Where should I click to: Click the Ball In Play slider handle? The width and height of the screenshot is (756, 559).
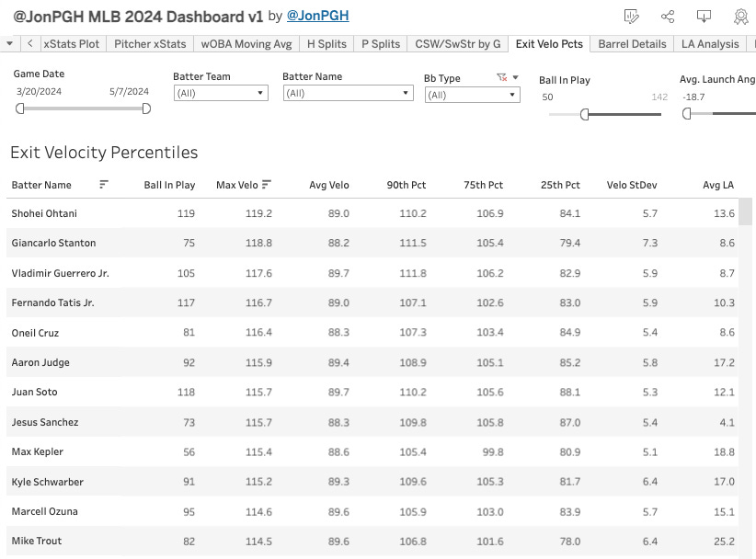click(x=584, y=114)
